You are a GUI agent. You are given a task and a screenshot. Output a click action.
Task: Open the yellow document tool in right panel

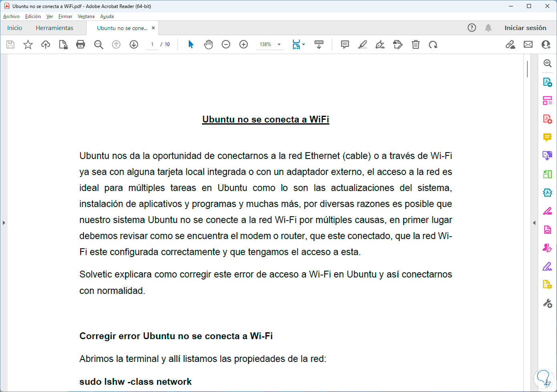pos(547,285)
